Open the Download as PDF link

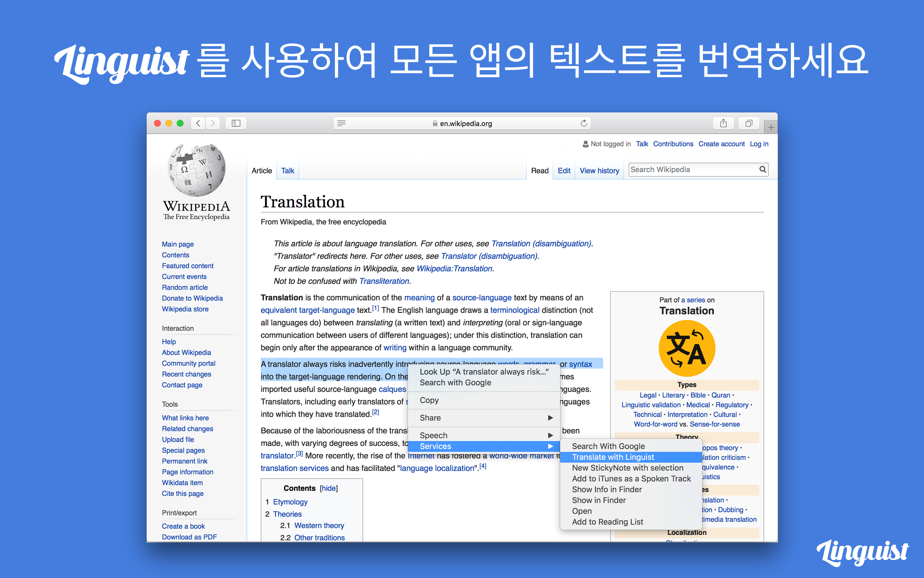[189, 537]
